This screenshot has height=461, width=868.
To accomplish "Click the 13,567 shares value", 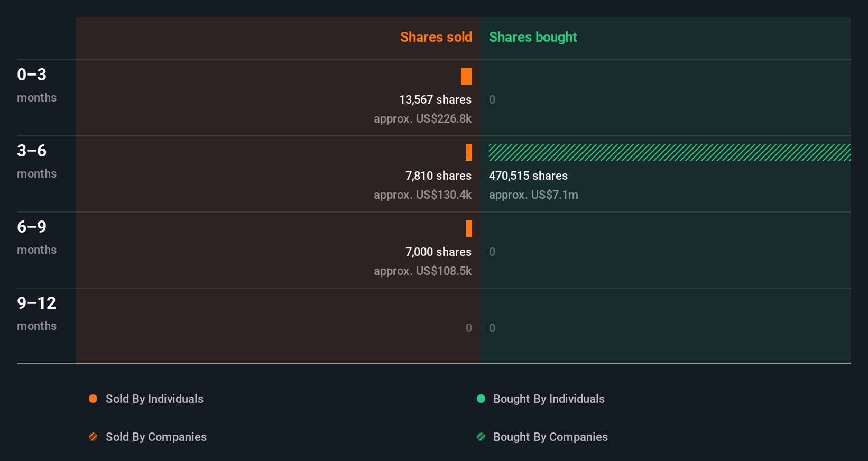I will 435,99.
